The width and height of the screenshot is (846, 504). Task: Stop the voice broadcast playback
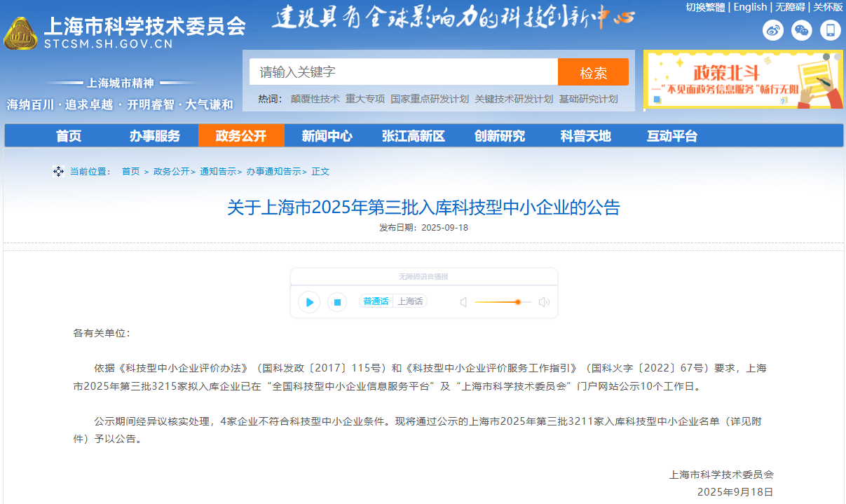click(x=337, y=301)
